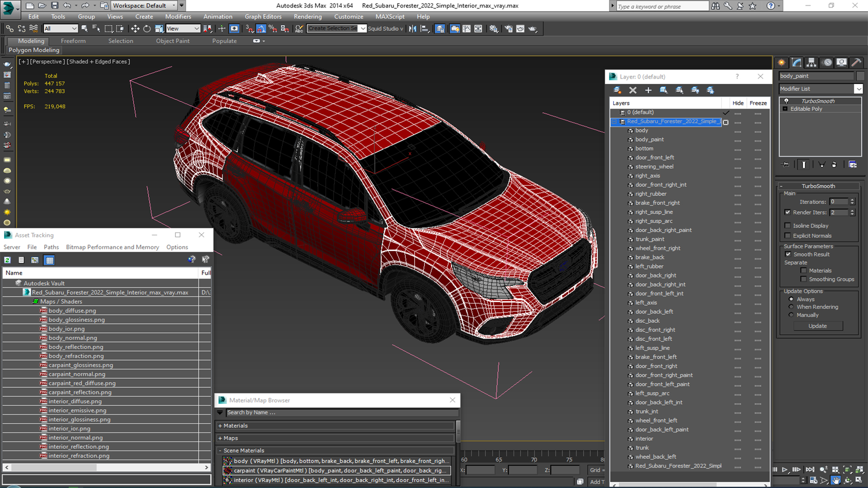Viewport: 868px width, 488px height.
Task: Configure modifier sets icon
Action: tap(853, 164)
